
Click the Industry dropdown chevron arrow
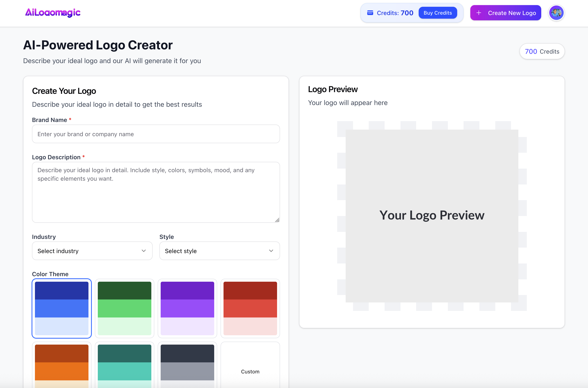(x=144, y=251)
